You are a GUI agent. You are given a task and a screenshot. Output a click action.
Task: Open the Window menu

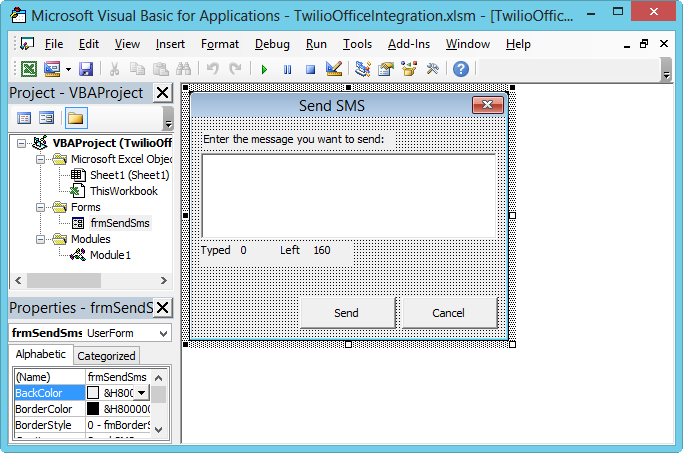point(468,44)
